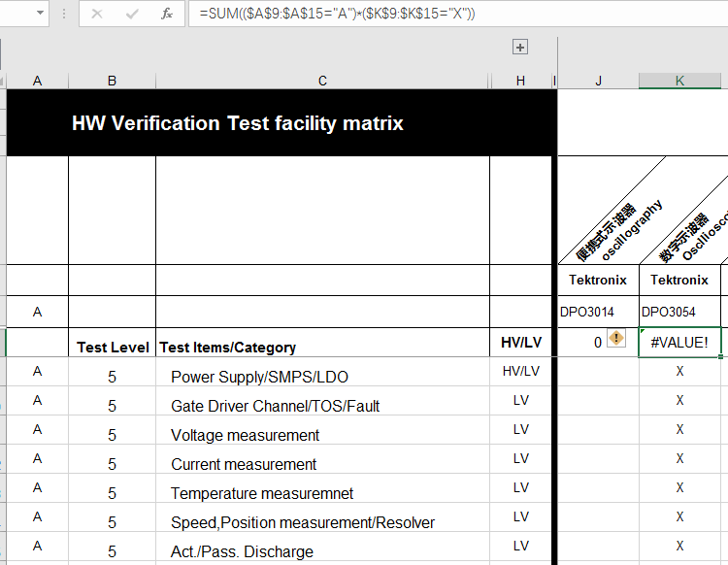Click the LV value in Gate Driver row
This screenshot has height=565, width=728.
tap(520, 400)
